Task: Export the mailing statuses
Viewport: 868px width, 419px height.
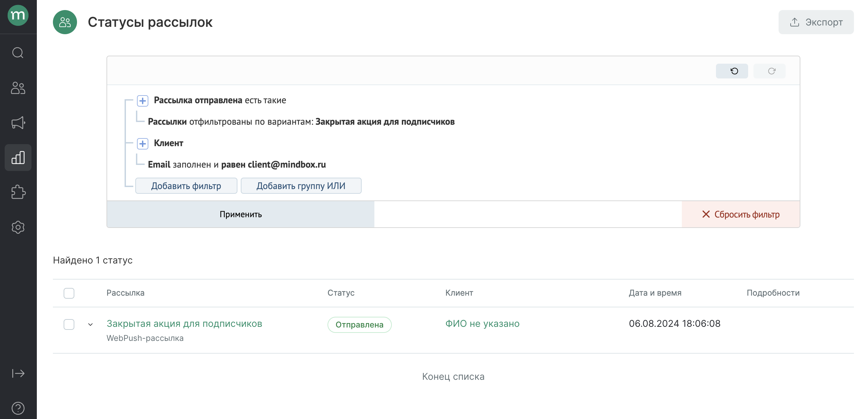Action: coord(816,22)
